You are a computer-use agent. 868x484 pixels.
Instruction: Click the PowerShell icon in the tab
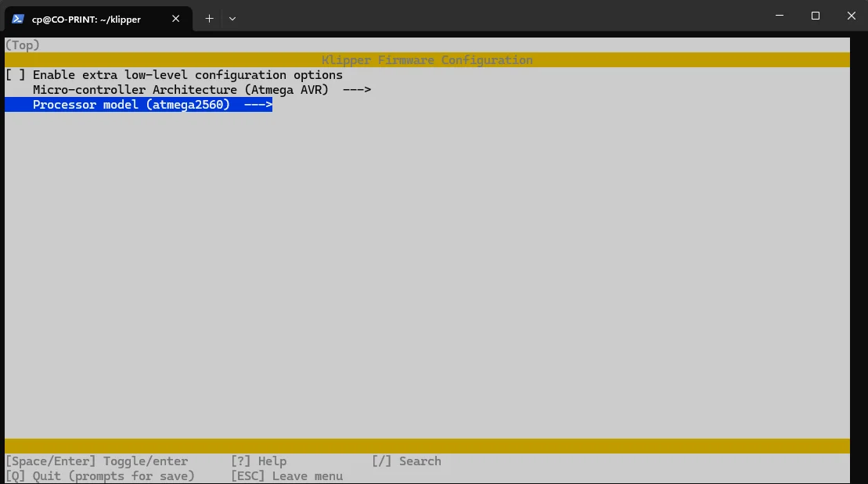coord(18,19)
